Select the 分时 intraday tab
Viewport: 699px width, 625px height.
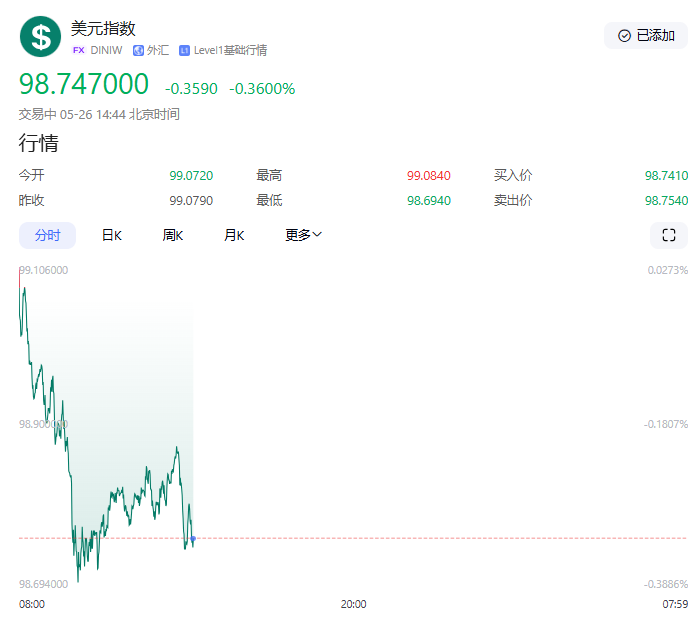tap(47, 235)
